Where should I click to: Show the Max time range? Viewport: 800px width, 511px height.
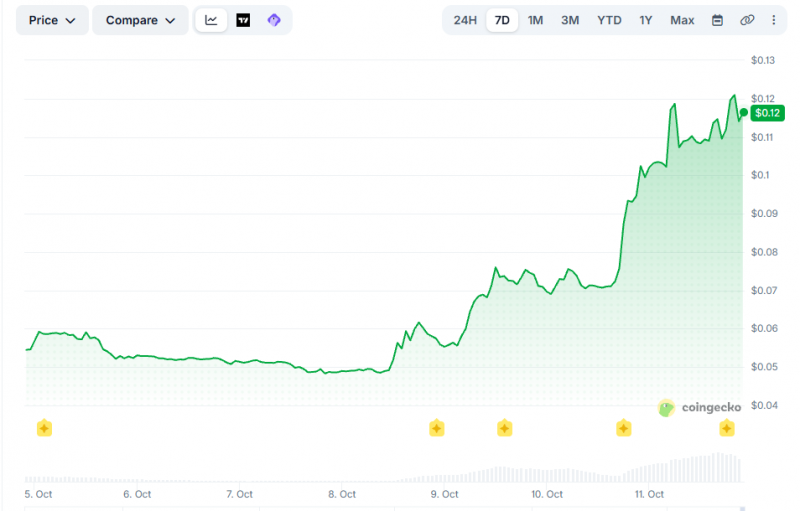(682, 20)
